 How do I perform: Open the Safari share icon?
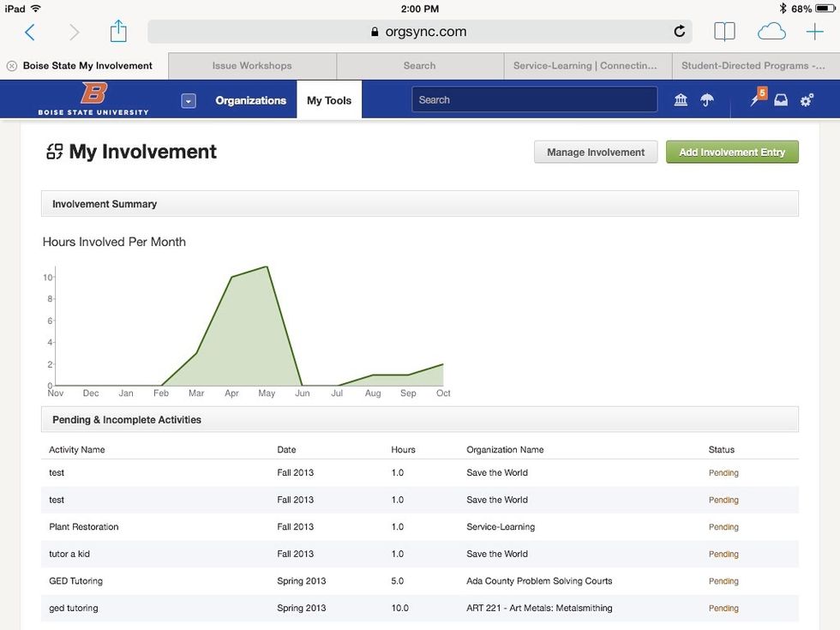coord(117,31)
